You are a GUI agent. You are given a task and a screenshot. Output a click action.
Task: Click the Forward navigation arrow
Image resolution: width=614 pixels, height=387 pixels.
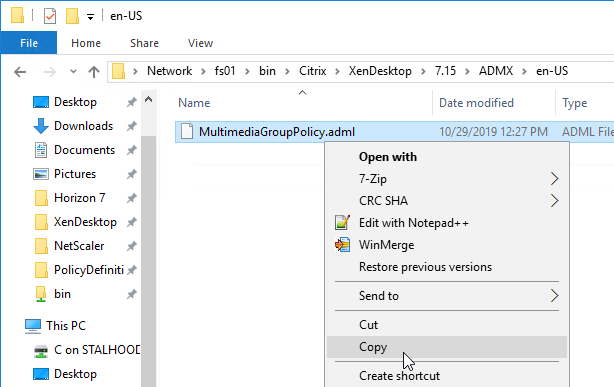coord(49,72)
